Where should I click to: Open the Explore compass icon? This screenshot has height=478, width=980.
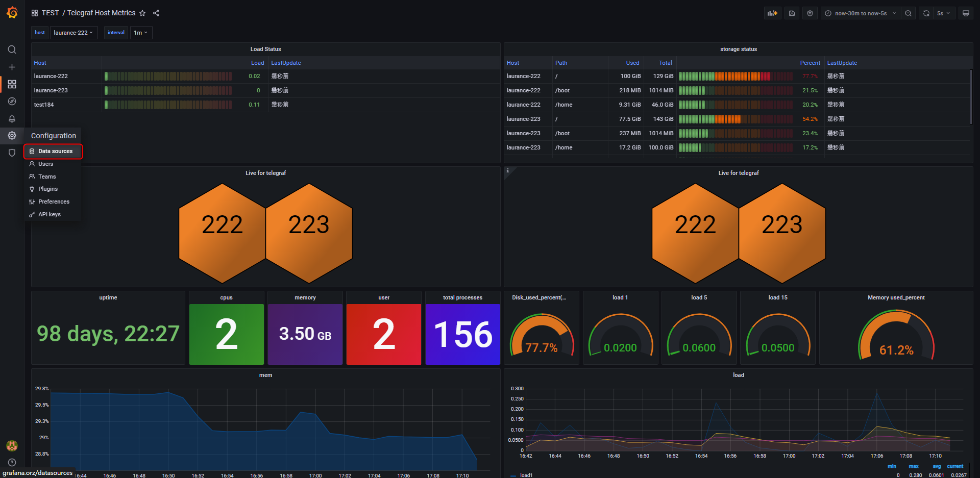(12, 102)
